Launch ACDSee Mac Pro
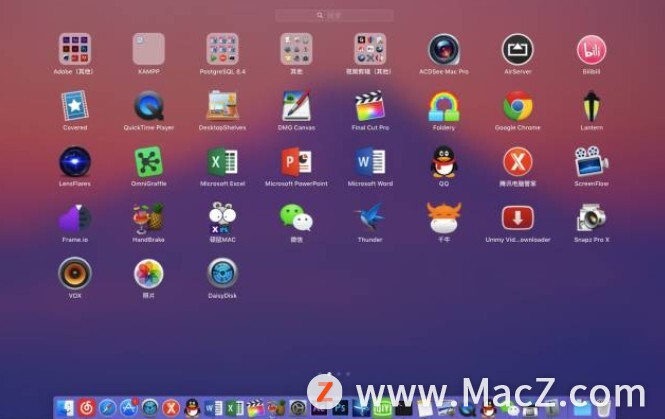Viewport: 665px width, 419px height. (444, 49)
